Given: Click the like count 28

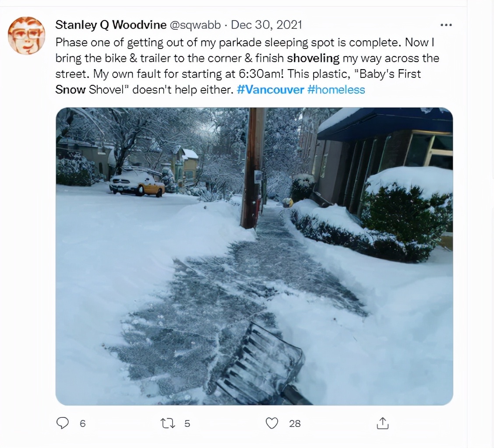Looking at the screenshot, I should (295, 423).
